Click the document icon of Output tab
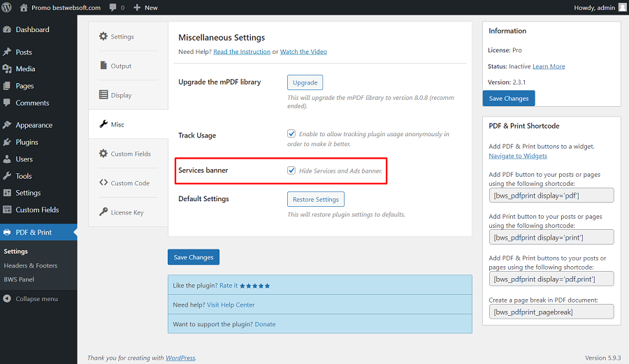This screenshot has height=364, width=629. click(103, 66)
